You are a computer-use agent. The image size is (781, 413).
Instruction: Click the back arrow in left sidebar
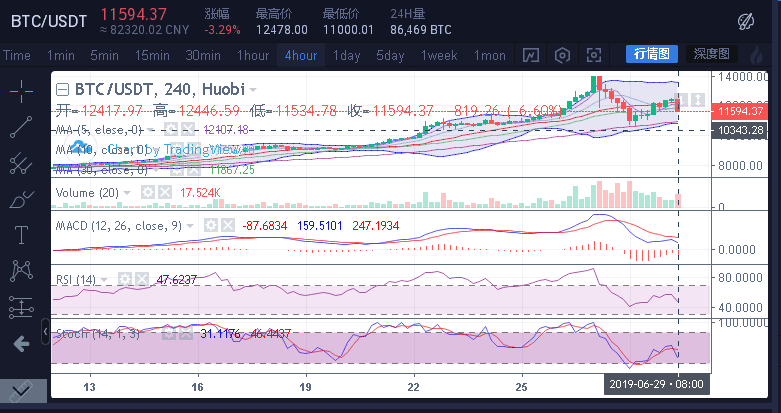21,344
